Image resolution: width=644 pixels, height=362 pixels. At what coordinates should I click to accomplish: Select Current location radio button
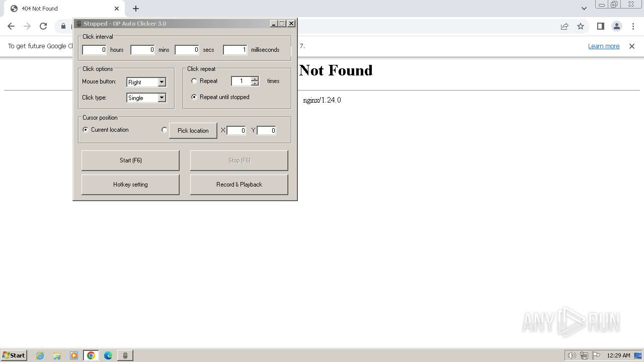(86, 130)
